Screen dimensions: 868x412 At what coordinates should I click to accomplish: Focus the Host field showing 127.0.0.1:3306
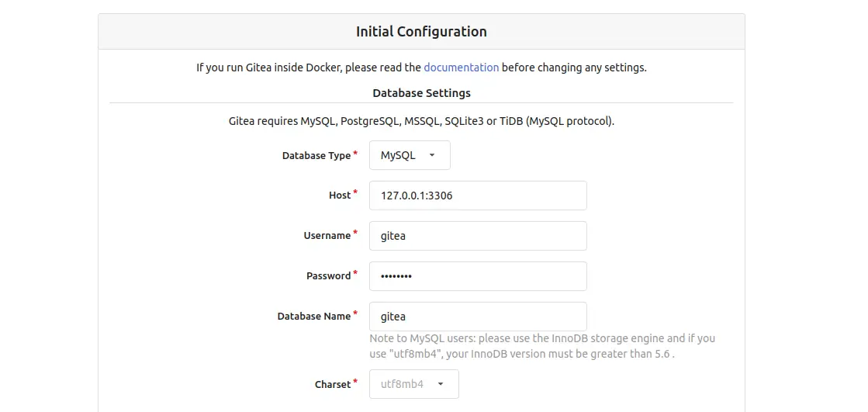click(x=478, y=196)
